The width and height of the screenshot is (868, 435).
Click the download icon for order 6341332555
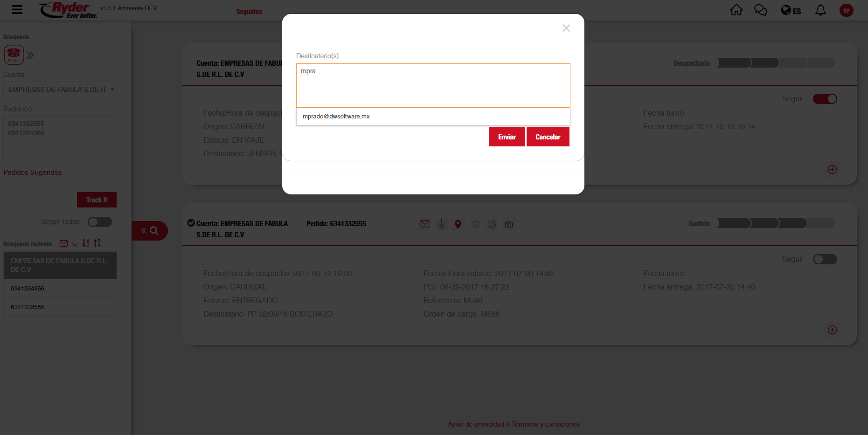point(441,224)
